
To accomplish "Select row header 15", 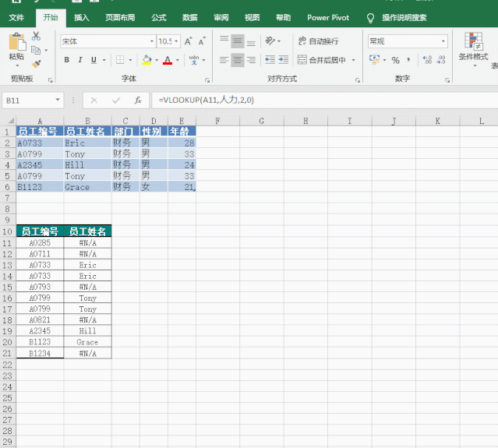I will [8, 287].
